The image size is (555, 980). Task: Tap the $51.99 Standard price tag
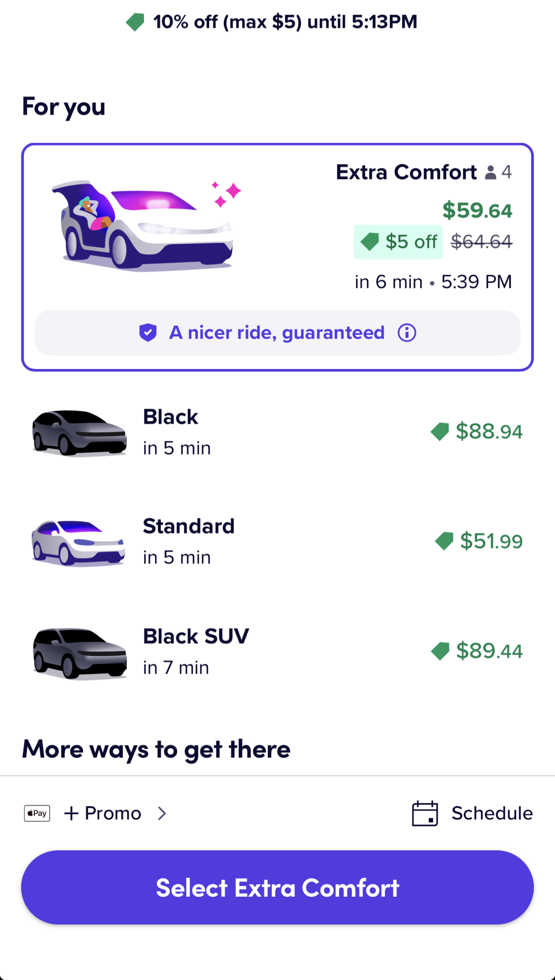pos(491,541)
